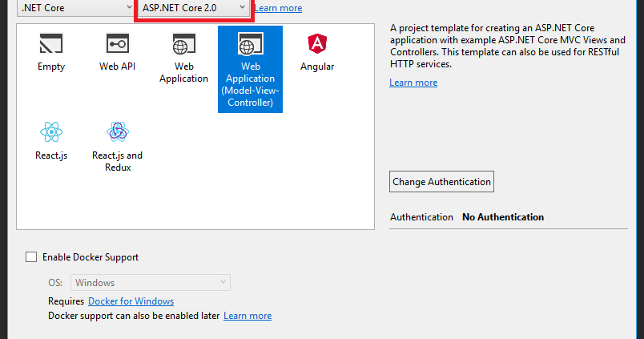This screenshot has height=339, width=644.
Task: Click the Change Authentication button
Action: 441,182
